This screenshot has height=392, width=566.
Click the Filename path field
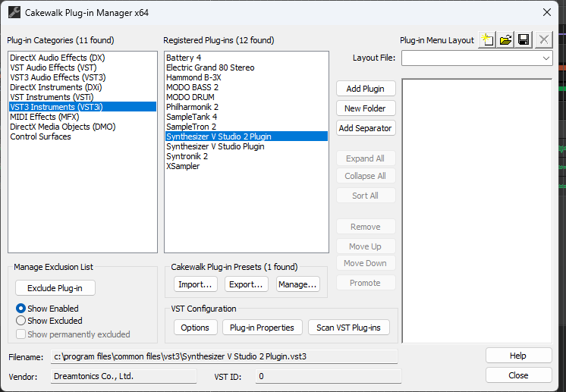tap(224, 356)
